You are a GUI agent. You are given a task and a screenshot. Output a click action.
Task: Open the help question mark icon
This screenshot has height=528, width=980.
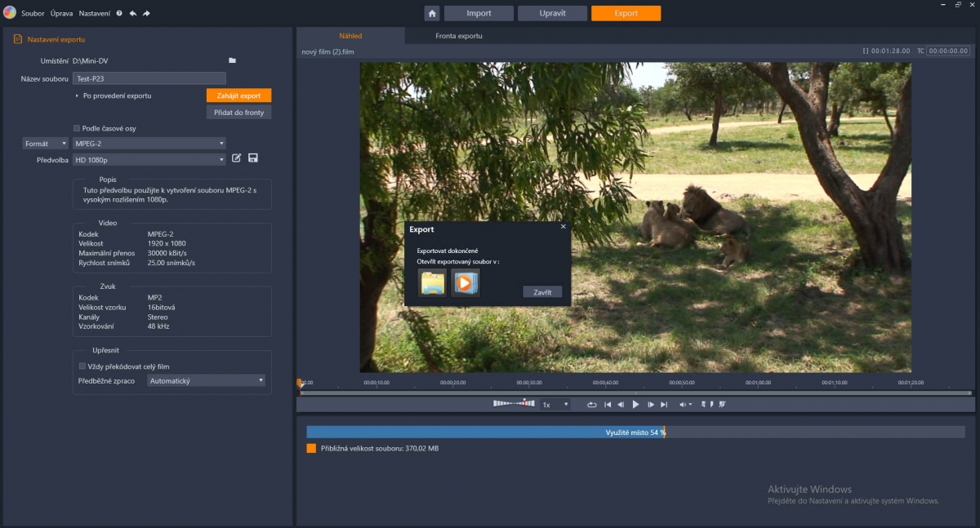(x=119, y=14)
